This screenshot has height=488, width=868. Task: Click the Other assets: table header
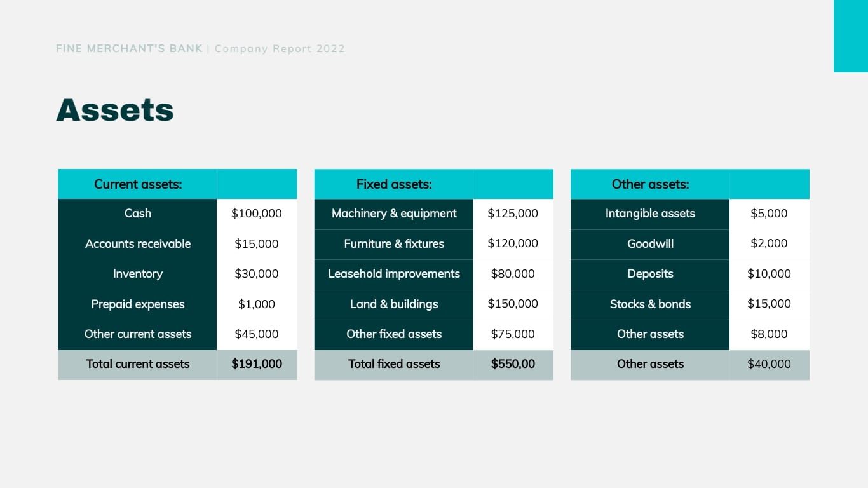[x=650, y=184]
